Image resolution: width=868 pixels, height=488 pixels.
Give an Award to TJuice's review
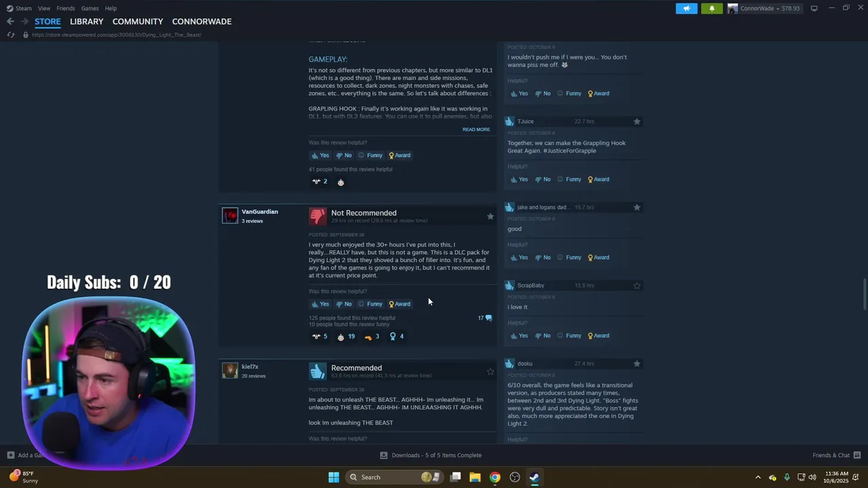pos(599,180)
